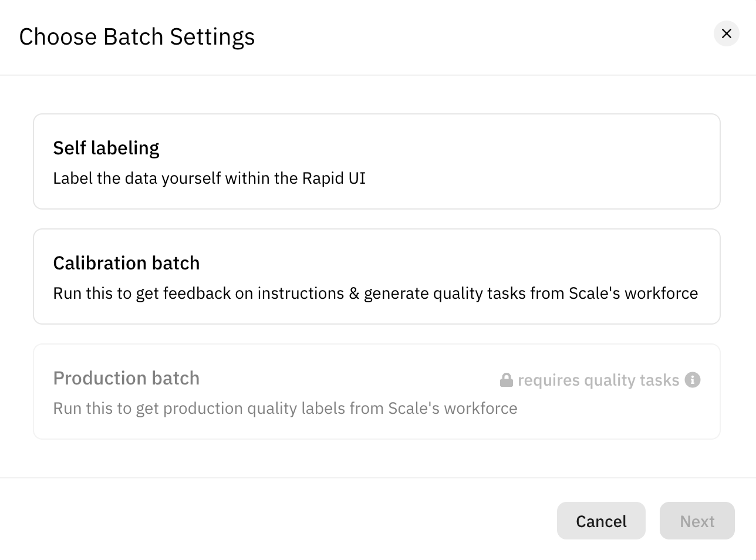Image resolution: width=756 pixels, height=560 pixels.
Task: Click the "Calibration batch" heading text
Action: point(126,263)
